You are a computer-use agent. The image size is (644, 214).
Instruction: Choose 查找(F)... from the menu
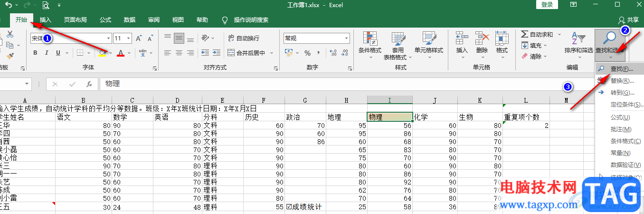pyautogui.click(x=619, y=69)
